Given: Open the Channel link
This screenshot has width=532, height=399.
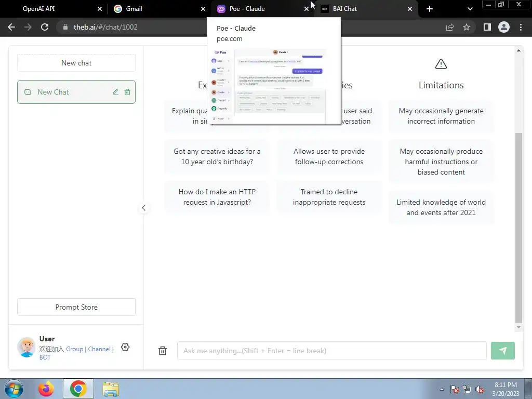Looking at the screenshot, I should point(99,349).
